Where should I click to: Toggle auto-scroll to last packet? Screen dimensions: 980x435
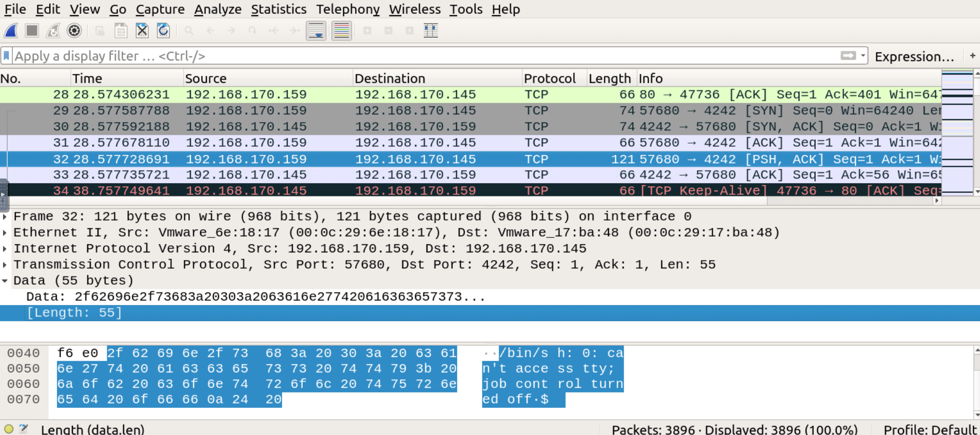click(316, 31)
